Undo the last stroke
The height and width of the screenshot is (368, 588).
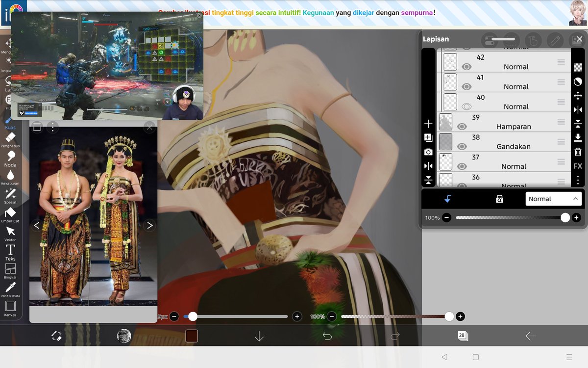pyautogui.click(x=327, y=336)
